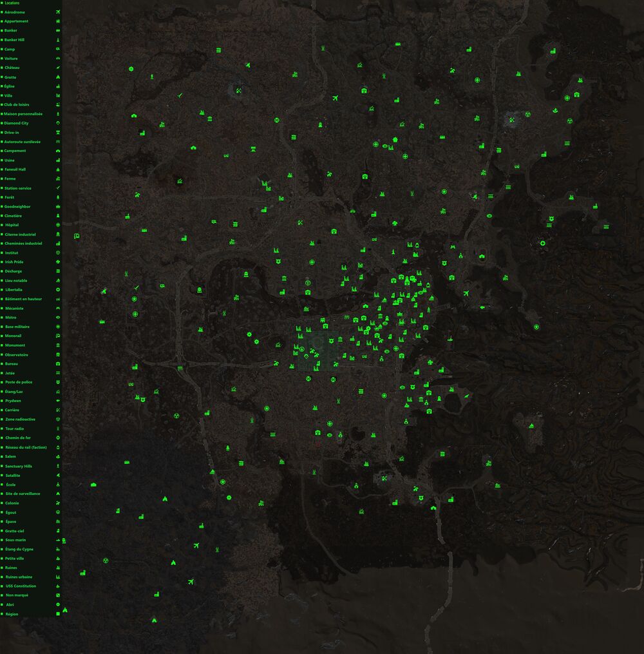Viewport: 644px width, 654px height.
Task: Select the Château legend icon
Action: [58, 68]
